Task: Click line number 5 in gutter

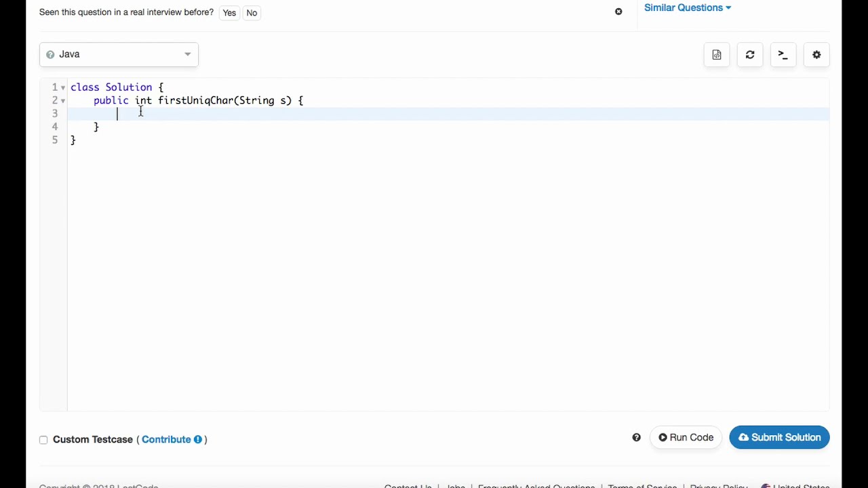Action: pyautogui.click(x=55, y=140)
